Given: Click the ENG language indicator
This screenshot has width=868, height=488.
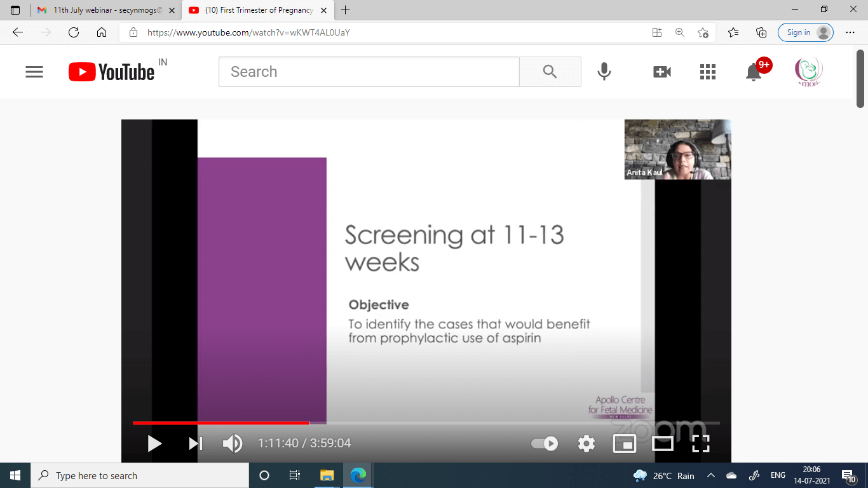Looking at the screenshot, I should coord(778,475).
